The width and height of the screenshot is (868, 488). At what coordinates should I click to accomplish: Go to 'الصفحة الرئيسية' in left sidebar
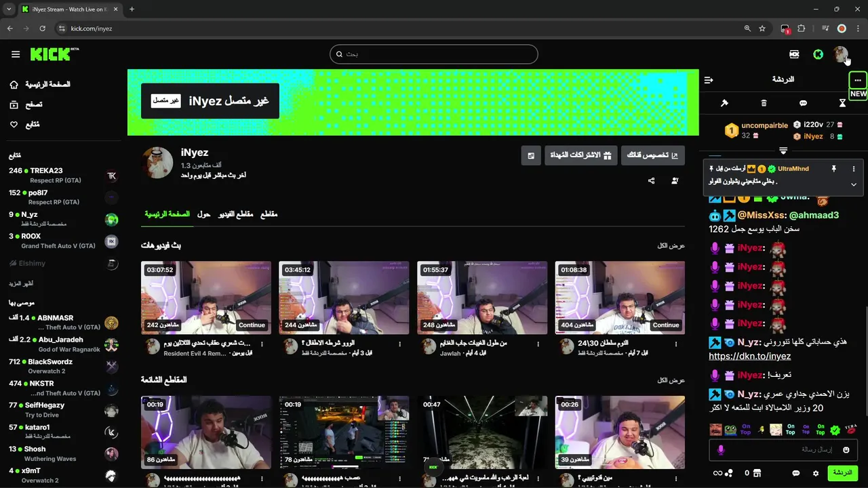tap(41, 85)
